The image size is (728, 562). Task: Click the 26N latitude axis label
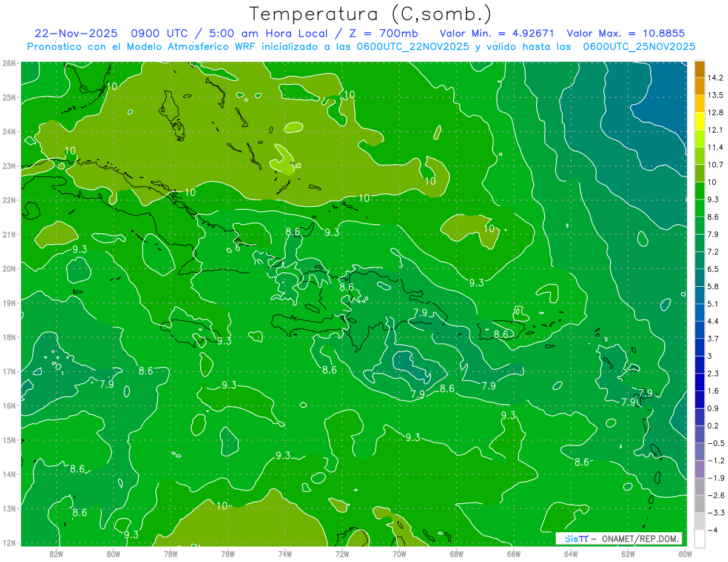pos(9,63)
